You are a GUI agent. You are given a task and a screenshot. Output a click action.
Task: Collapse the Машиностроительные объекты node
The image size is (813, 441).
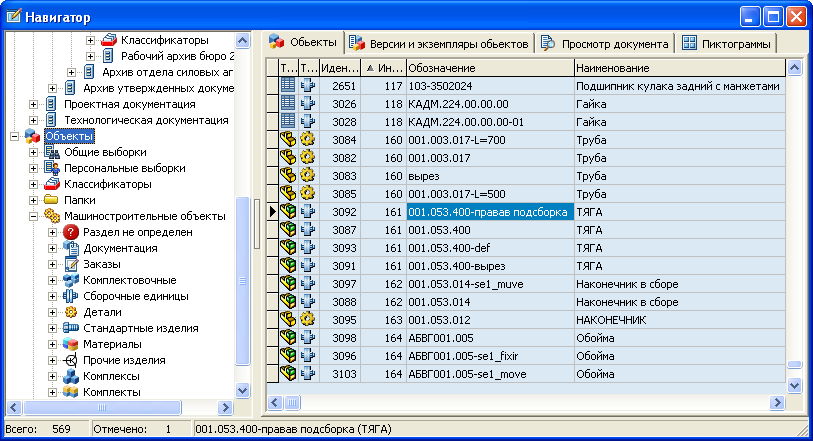coord(34,216)
